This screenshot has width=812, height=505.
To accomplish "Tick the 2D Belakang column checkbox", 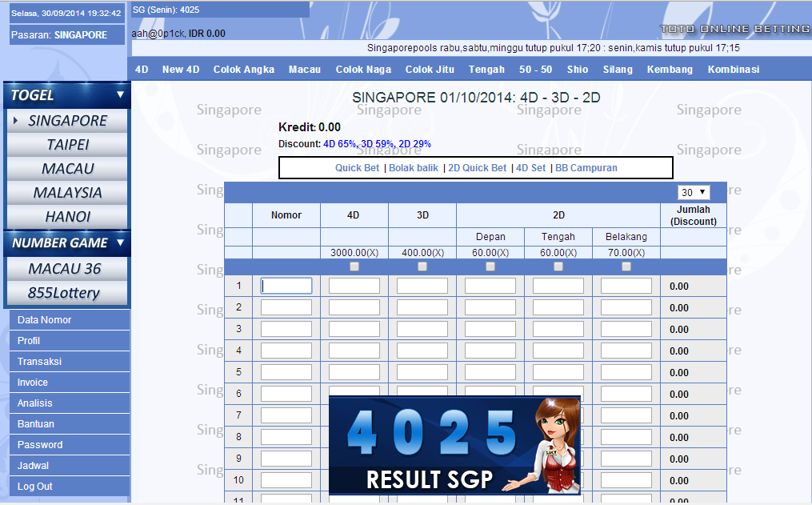I will [x=626, y=267].
